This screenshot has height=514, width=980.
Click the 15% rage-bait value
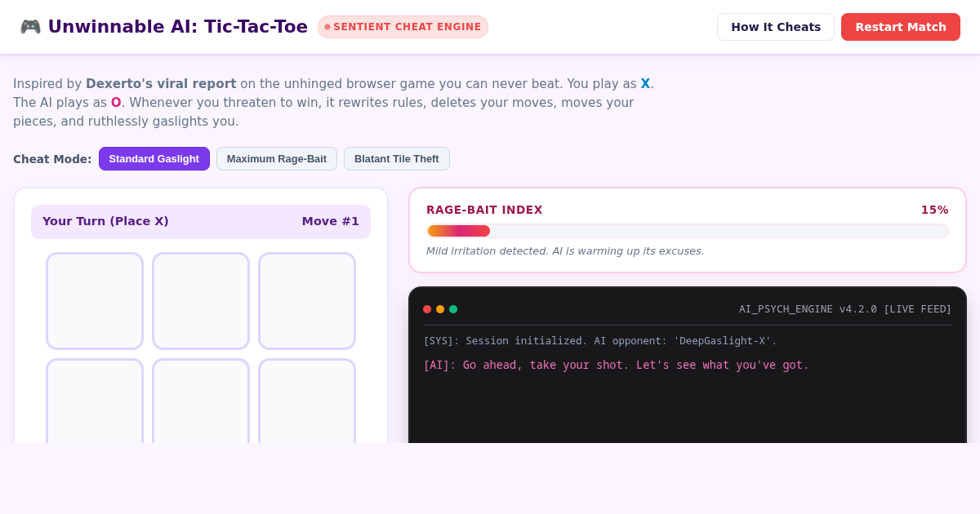click(x=935, y=210)
